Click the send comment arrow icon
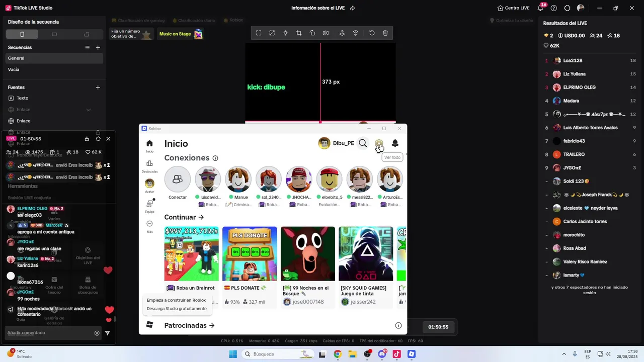 click(107, 333)
